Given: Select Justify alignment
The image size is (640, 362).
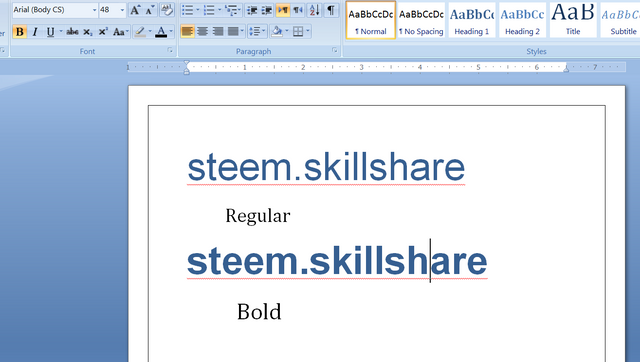Looking at the screenshot, I should 233,31.
